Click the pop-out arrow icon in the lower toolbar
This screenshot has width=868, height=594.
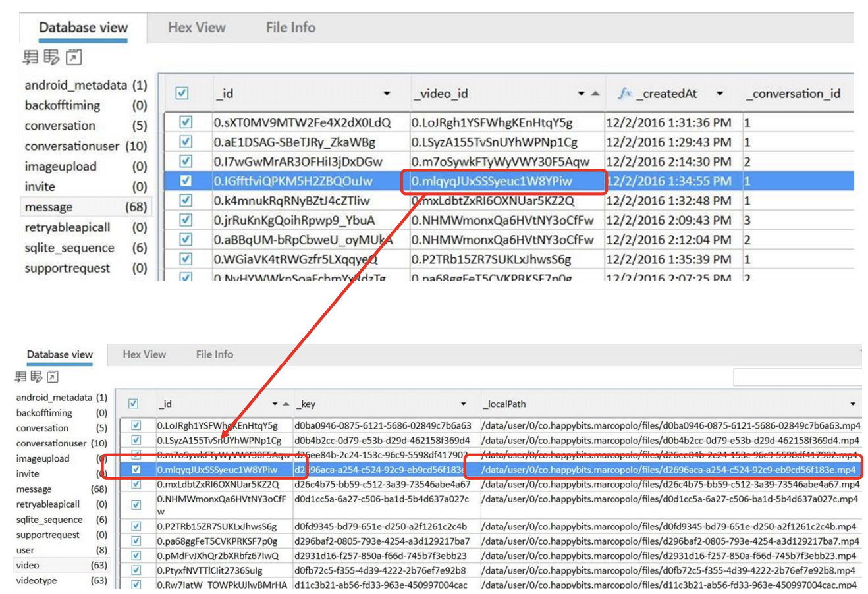[53, 377]
